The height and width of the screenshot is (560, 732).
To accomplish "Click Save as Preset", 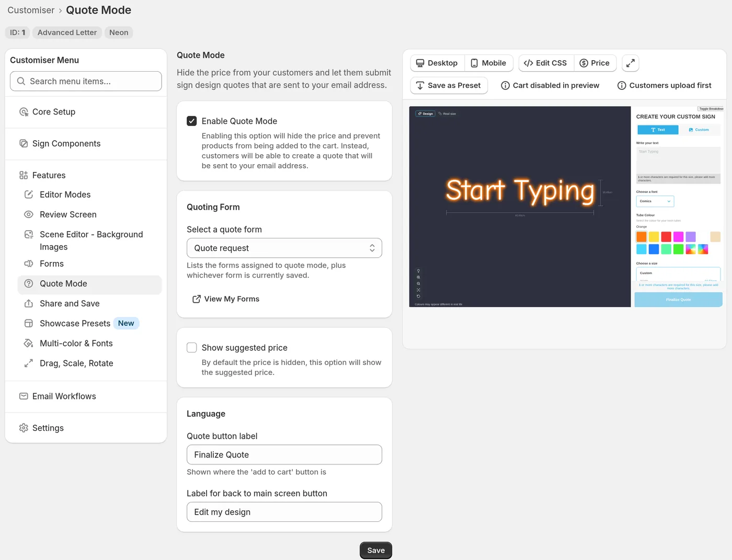I will click(449, 85).
